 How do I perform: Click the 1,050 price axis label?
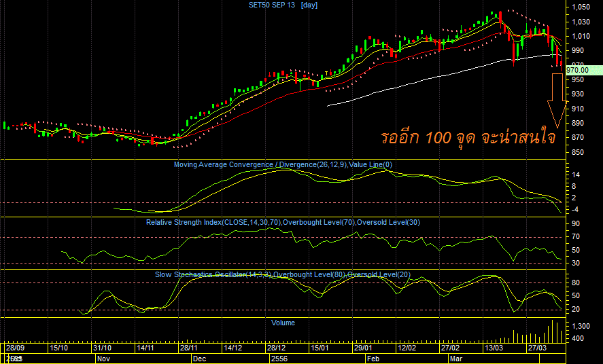click(581, 7)
